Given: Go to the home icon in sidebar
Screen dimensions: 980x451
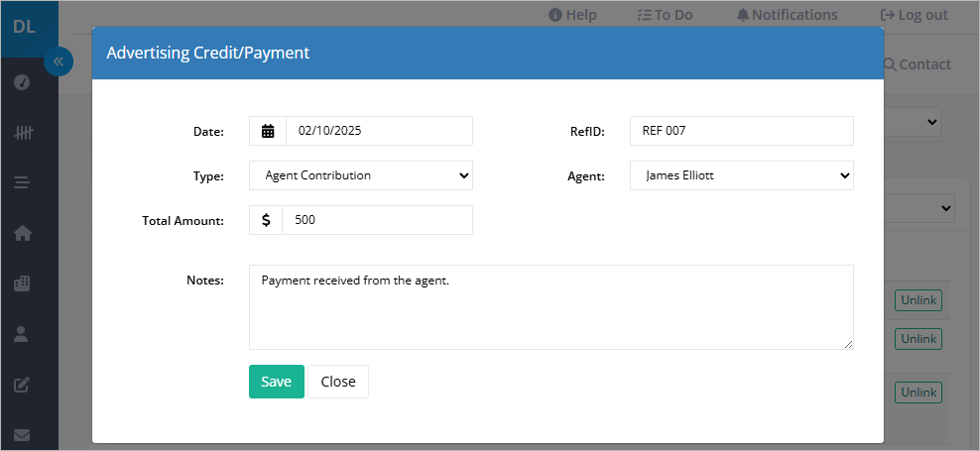Looking at the screenshot, I should click(23, 233).
